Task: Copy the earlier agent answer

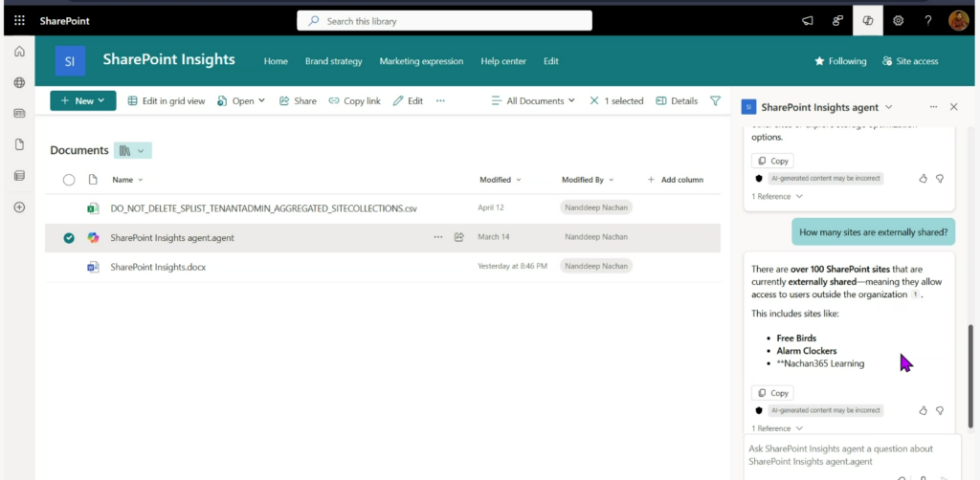Action: (772, 161)
